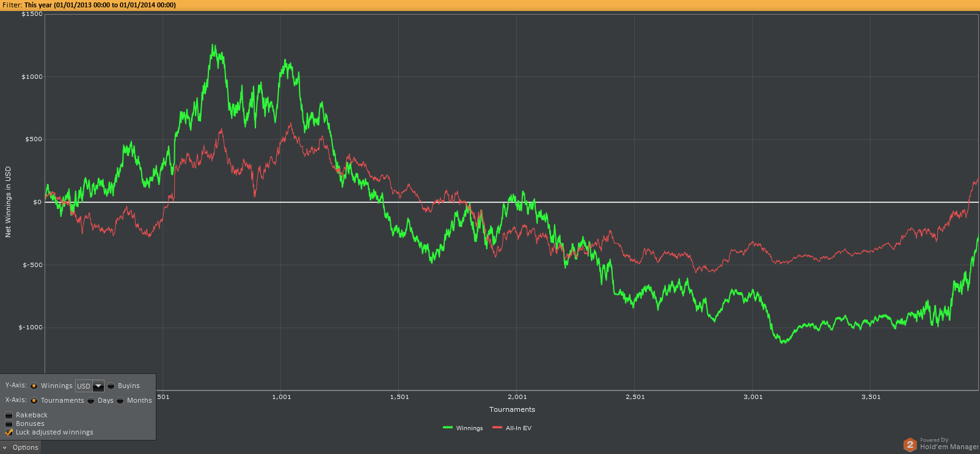Open the USD currency dropdown arrow
Image resolution: width=980 pixels, height=454 pixels.
98,386
